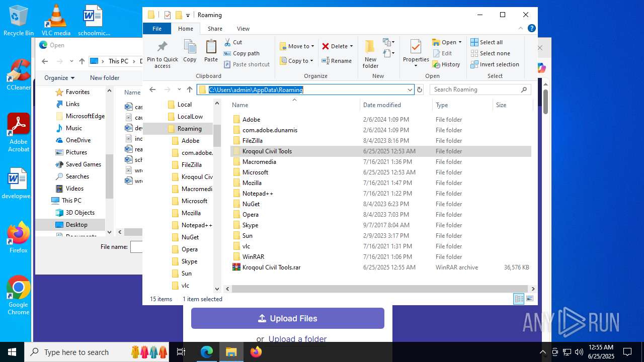The height and width of the screenshot is (362, 644).
Task: Rename the selected folder
Action: 337,61
